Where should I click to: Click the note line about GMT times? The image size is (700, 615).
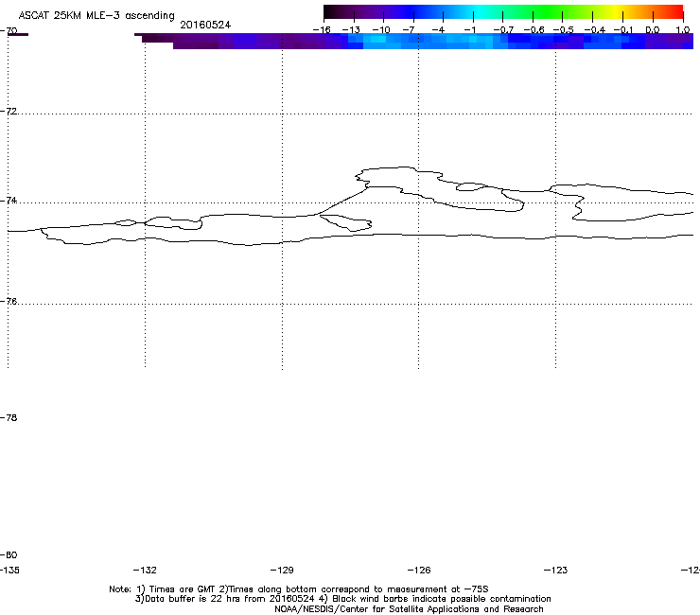299,589
